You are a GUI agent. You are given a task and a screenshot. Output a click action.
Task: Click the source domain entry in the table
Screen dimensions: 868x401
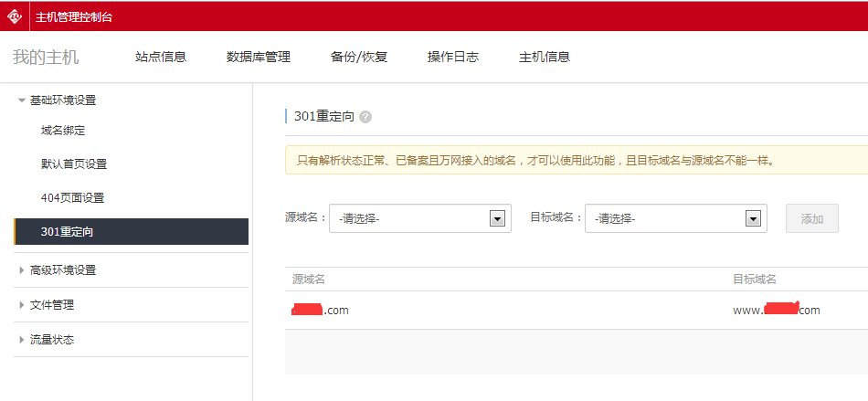[321, 311]
